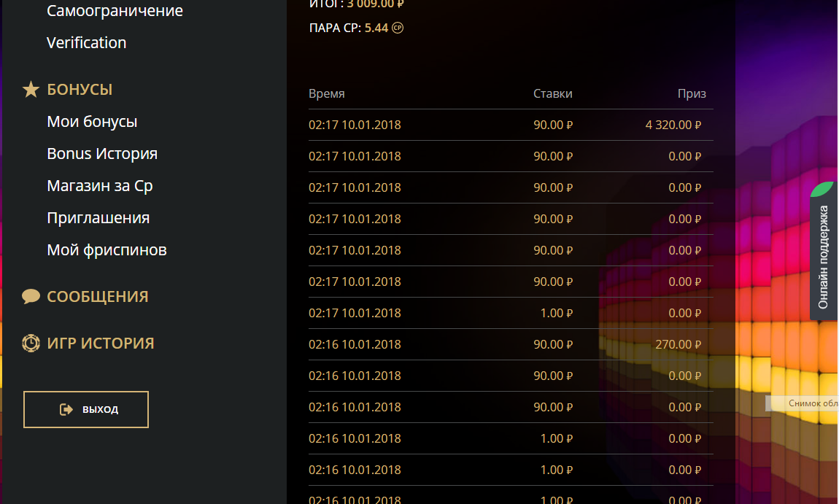Click the Время column header
The height and width of the screenshot is (504, 839).
(326, 94)
